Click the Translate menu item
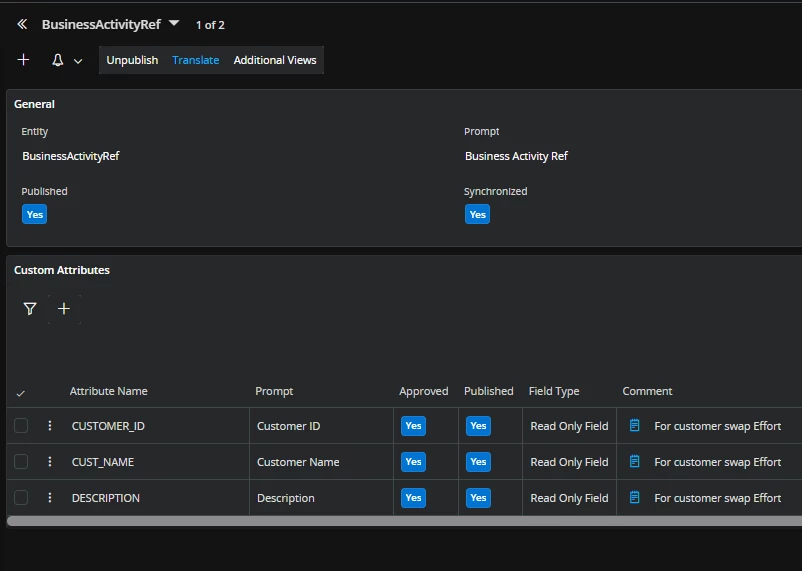 195,60
